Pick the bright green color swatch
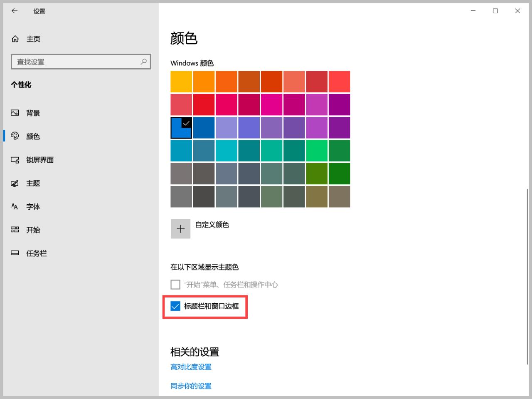The width and height of the screenshot is (532, 399). 317,150
